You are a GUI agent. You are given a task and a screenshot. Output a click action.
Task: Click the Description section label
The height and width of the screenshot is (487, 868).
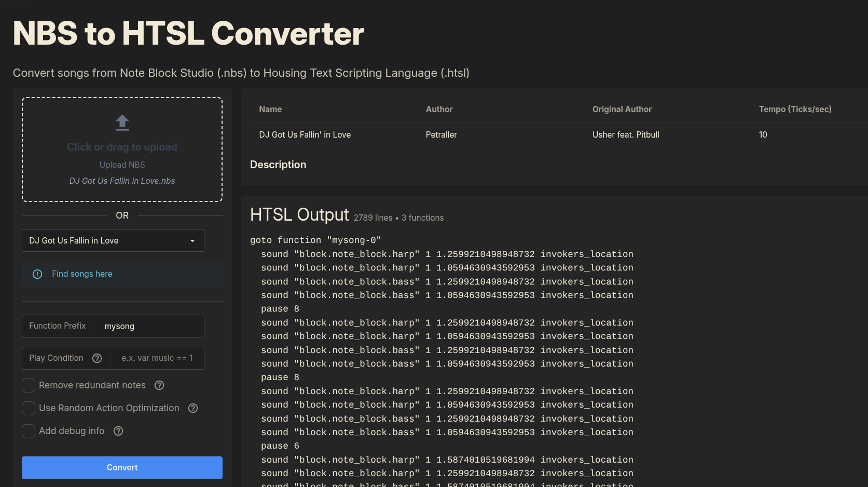tap(278, 165)
